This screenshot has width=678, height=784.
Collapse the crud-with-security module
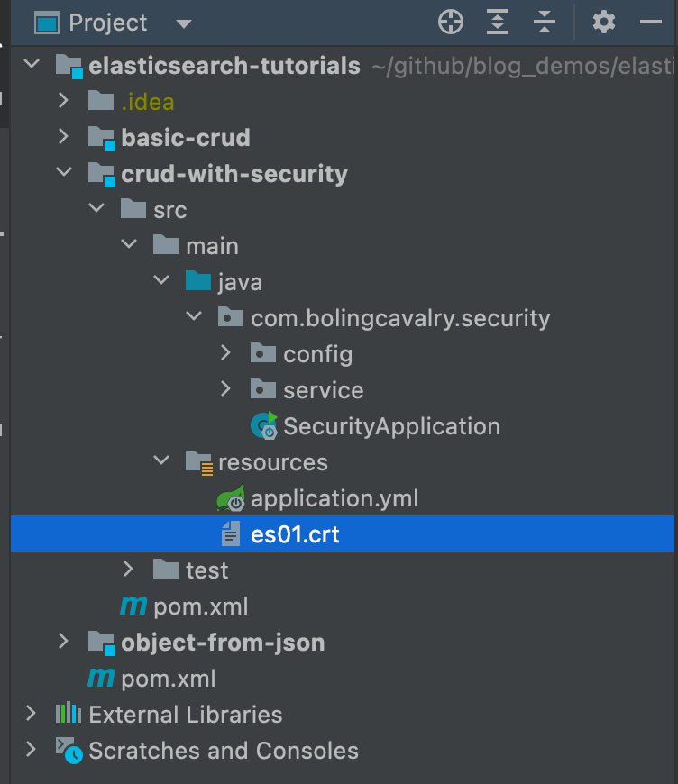(63, 173)
